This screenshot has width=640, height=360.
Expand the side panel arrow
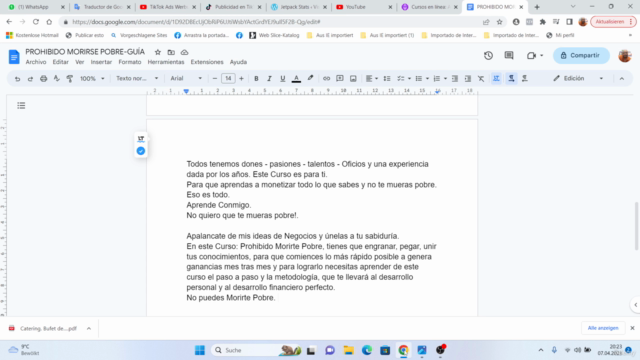pos(635,304)
